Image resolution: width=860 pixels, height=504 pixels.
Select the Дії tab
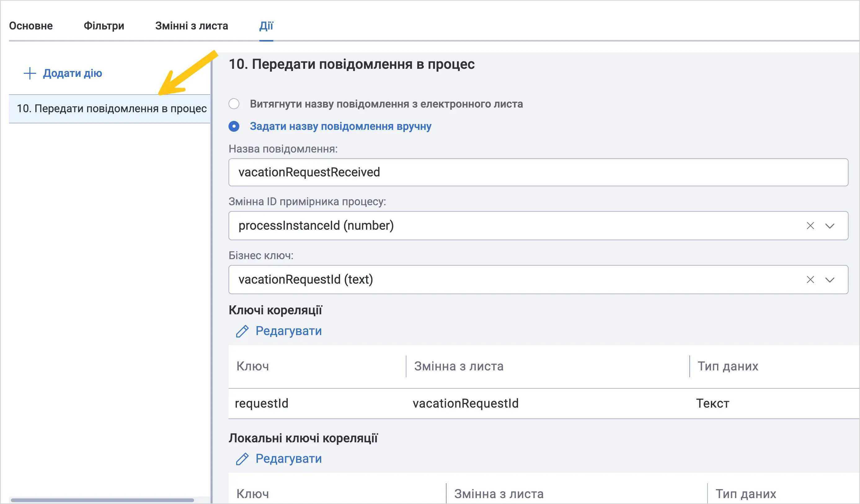(x=266, y=26)
